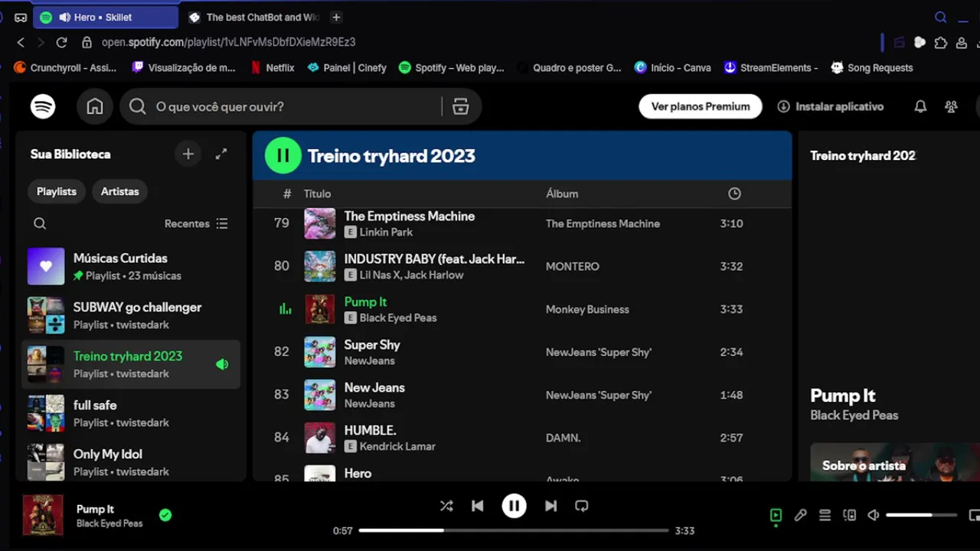Open a new browser tab
Viewport: 980px width, 551px height.
pyautogui.click(x=336, y=17)
